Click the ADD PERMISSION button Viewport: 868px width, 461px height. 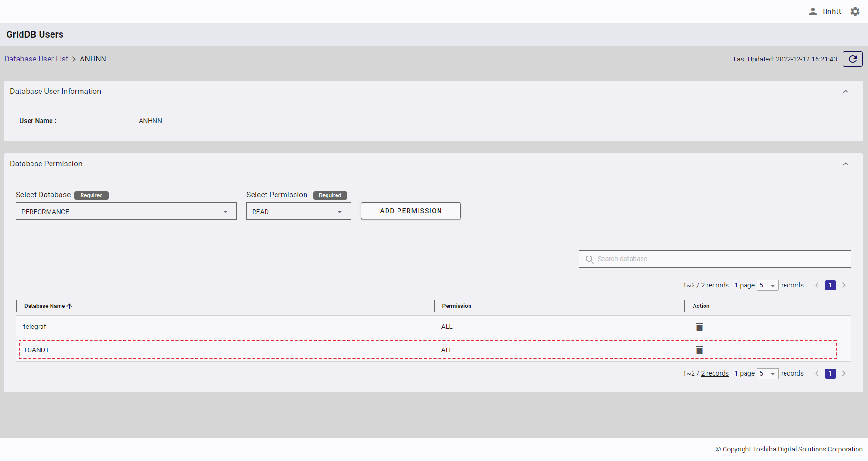[x=410, y=211]
